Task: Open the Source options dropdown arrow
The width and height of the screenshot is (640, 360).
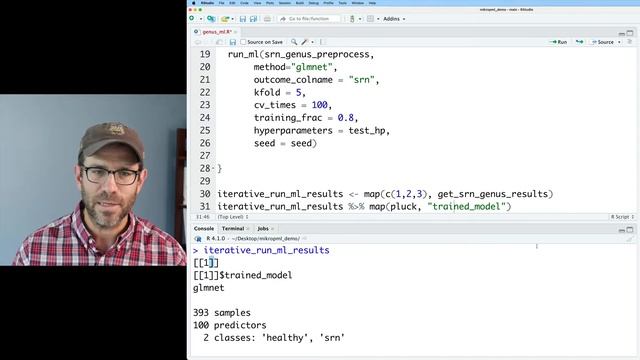Action: point(619,42)
